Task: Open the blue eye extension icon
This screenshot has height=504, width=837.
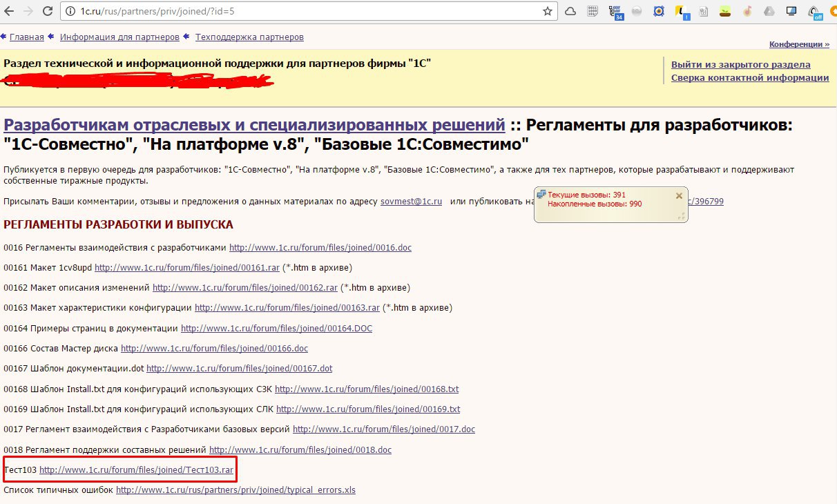Action: pos(660,11)
